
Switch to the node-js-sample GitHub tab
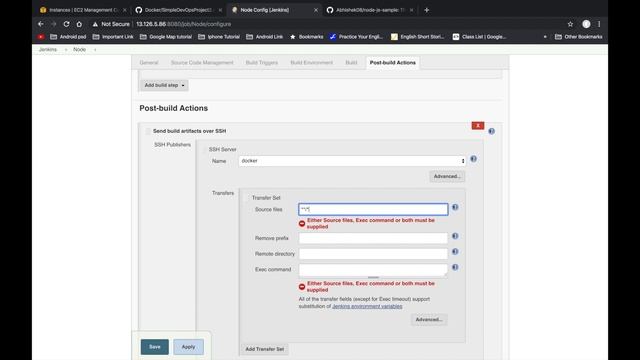click(x=371, y=10)
